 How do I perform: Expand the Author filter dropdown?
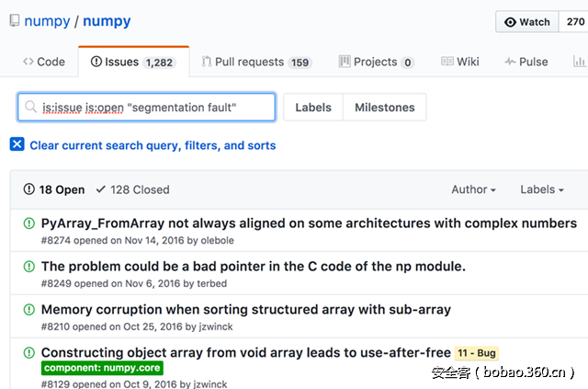pos(473,189)
